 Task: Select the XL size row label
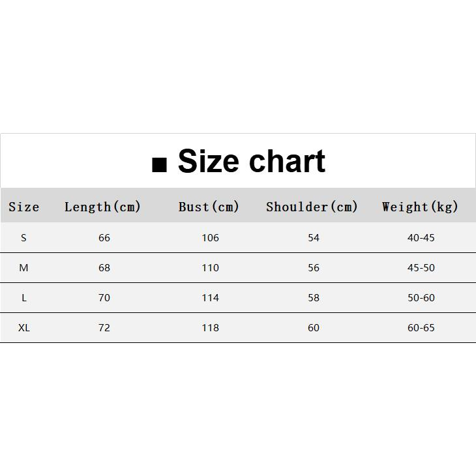pos(24,328)
